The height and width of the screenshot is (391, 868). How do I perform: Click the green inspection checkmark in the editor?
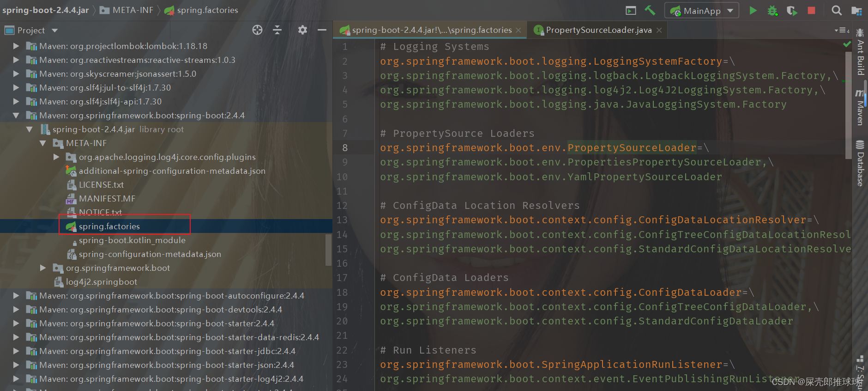[847, 44]
